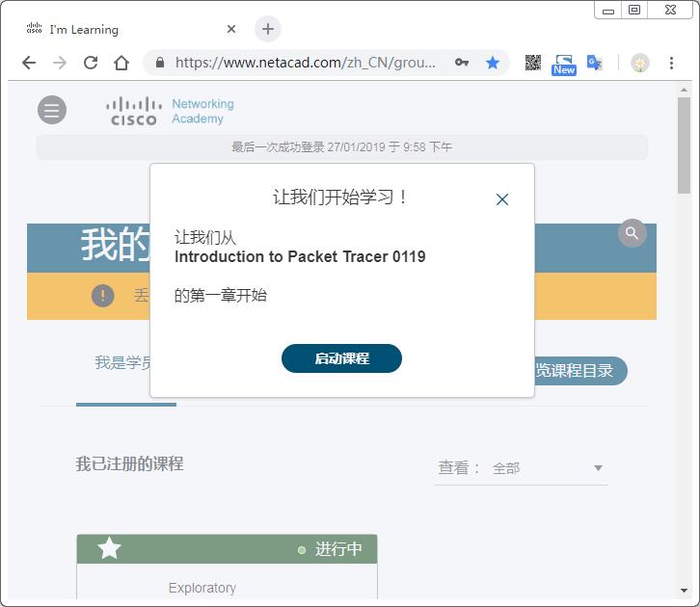Screen dimensions: 700x607
Task: Click the address bar URL
Action: [305, 63]
